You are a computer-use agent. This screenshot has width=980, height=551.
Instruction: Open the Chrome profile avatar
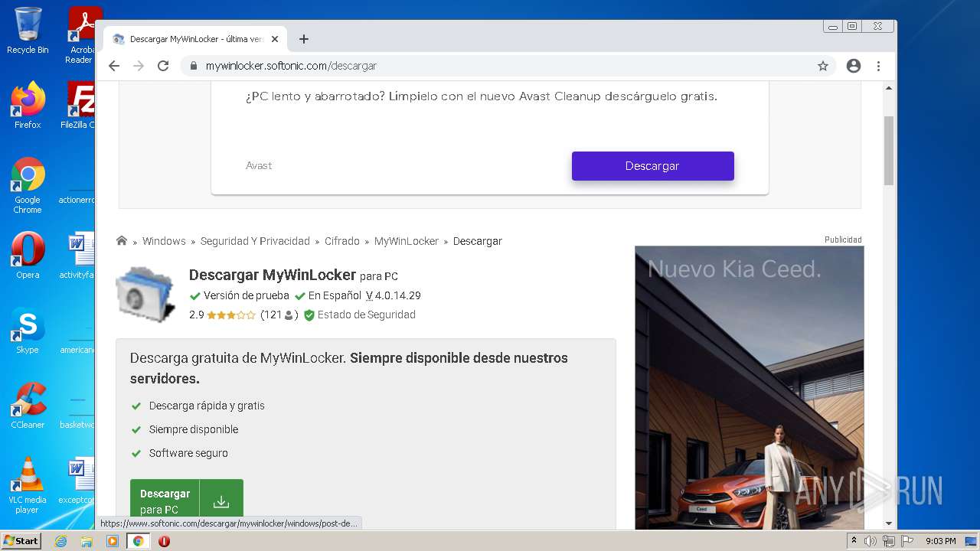854,66
